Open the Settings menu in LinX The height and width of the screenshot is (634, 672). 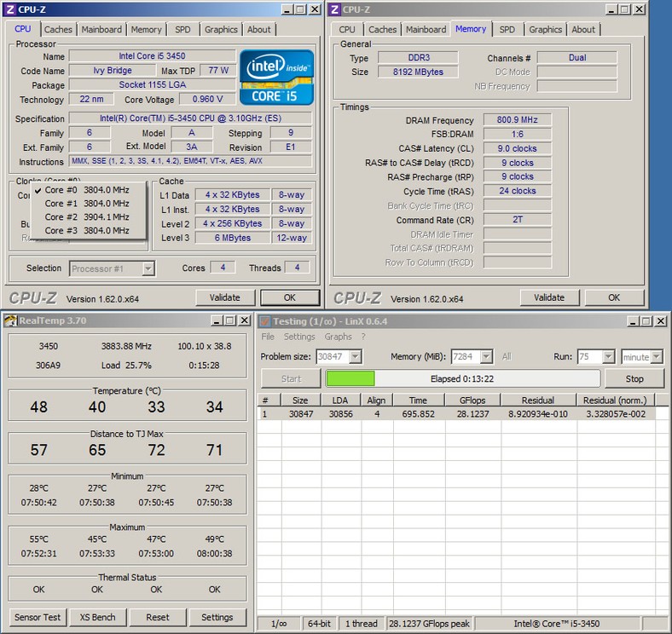pos(299,337)
